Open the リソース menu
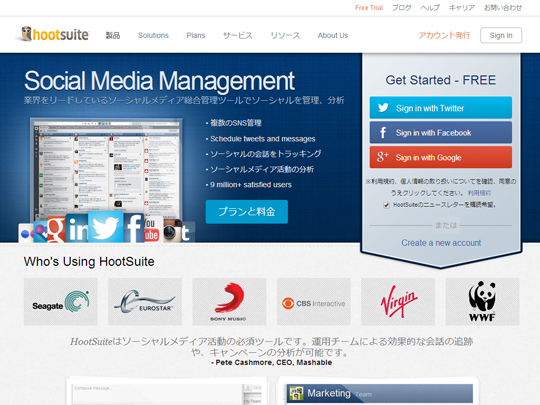 pos(285,35)
